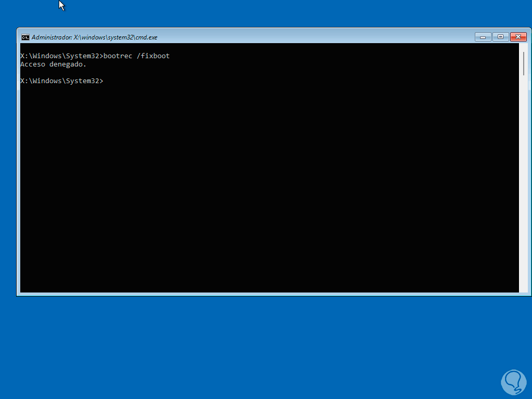The height and width of the screenshot is (399, 532).
Task: Maximize the command prompt window
Action: (x=500, y=37)
